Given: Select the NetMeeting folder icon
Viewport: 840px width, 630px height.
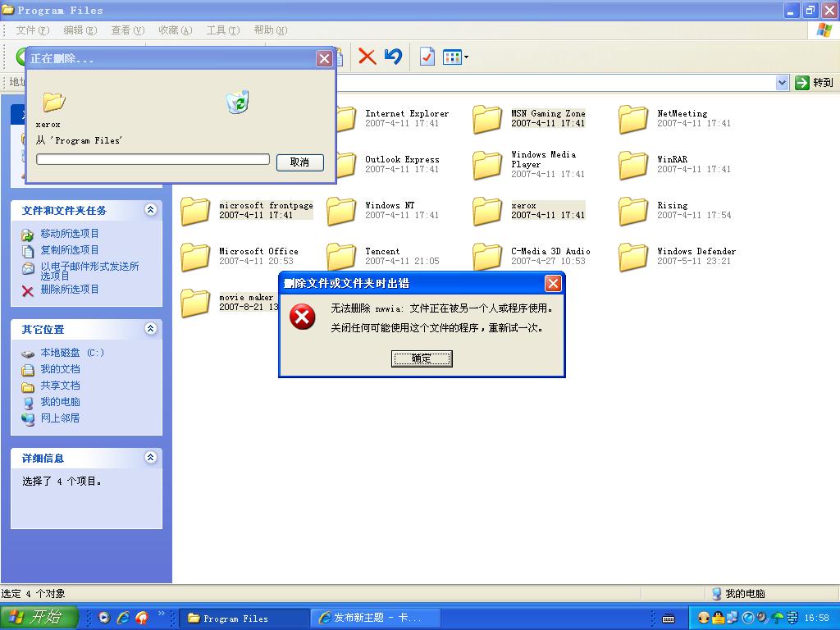Looking at the screenshot, I should 633,118.
